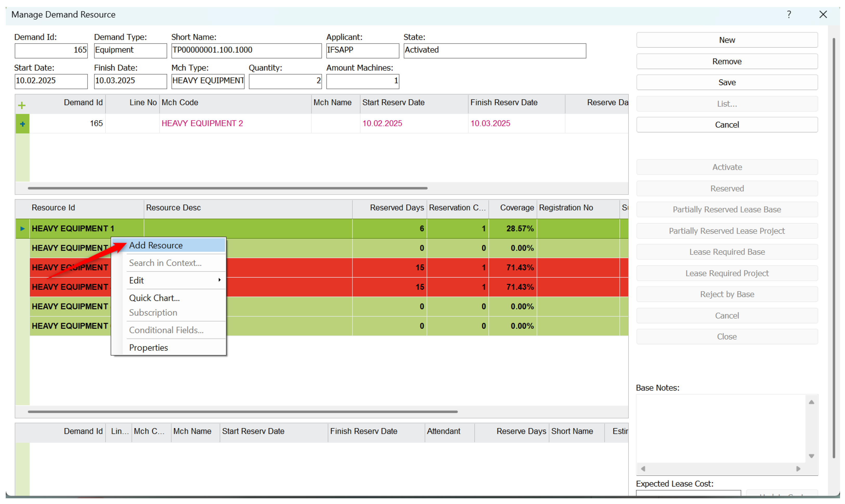Open the help question mark icon
The image size is (845, 504).
(789, 15)
